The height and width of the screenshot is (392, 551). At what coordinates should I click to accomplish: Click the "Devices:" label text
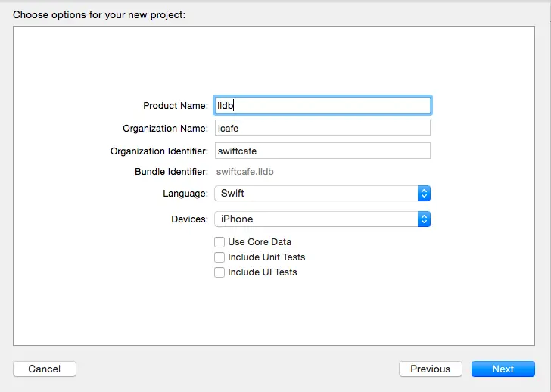coord(189,219)
